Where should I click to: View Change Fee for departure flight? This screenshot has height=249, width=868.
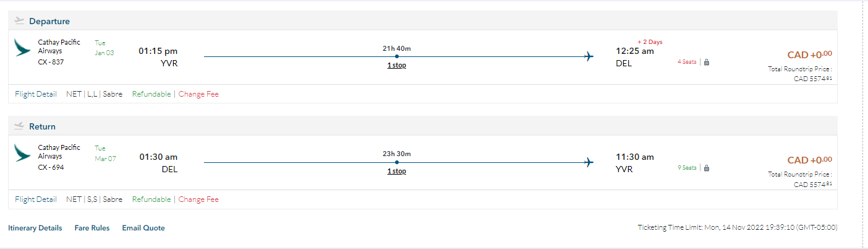pos(198,94)
